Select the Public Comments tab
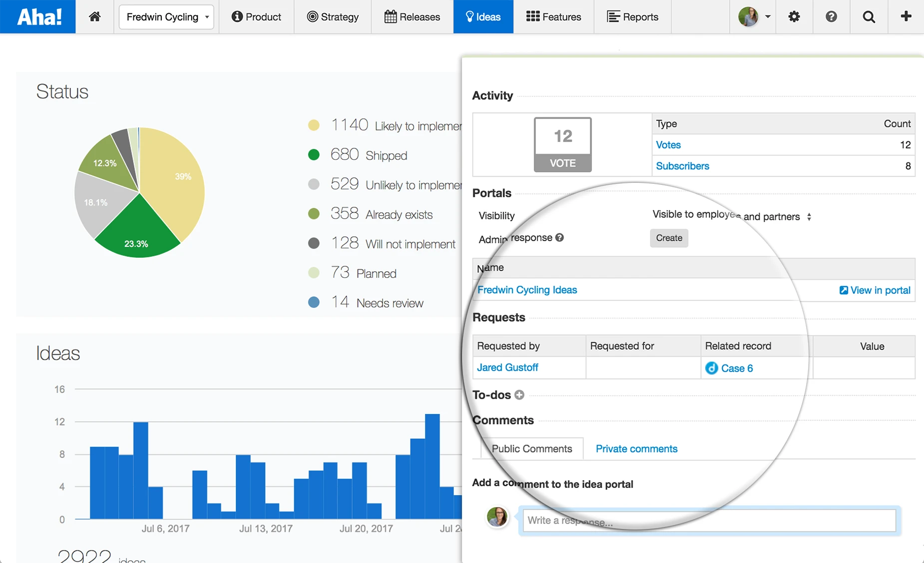This screenshot has height=563, width=924. click(x=532, y=449)
